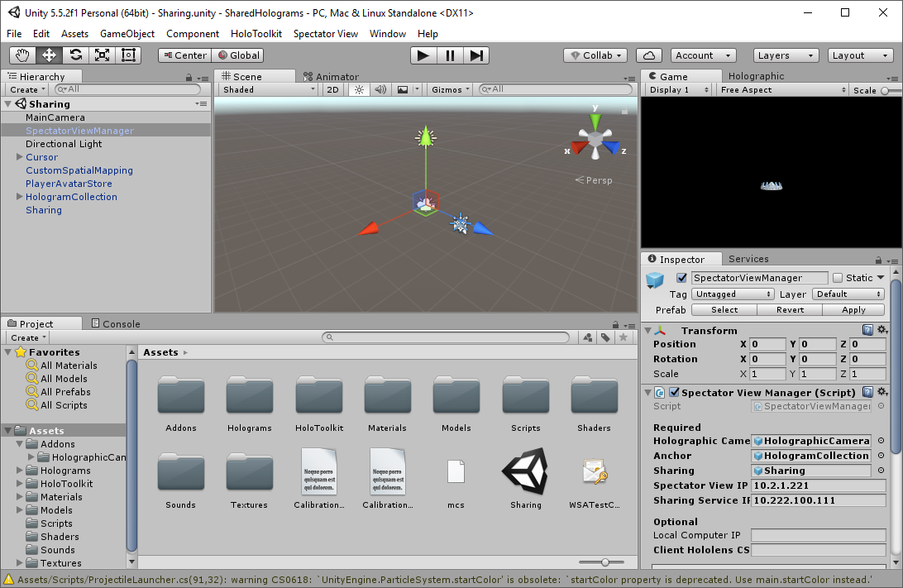Open the Display 1 dropdown
Viewport: 903px width, 588px height.
coord(678,90)
